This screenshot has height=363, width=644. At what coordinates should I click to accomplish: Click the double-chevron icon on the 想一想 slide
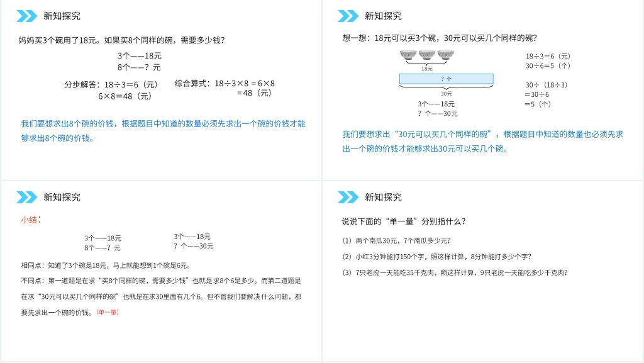tap(348, 16)
